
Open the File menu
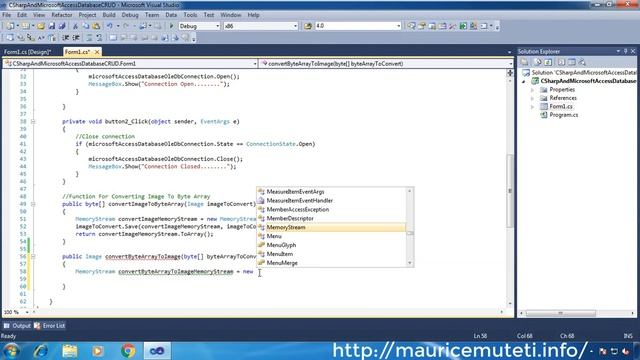[7, 15]
